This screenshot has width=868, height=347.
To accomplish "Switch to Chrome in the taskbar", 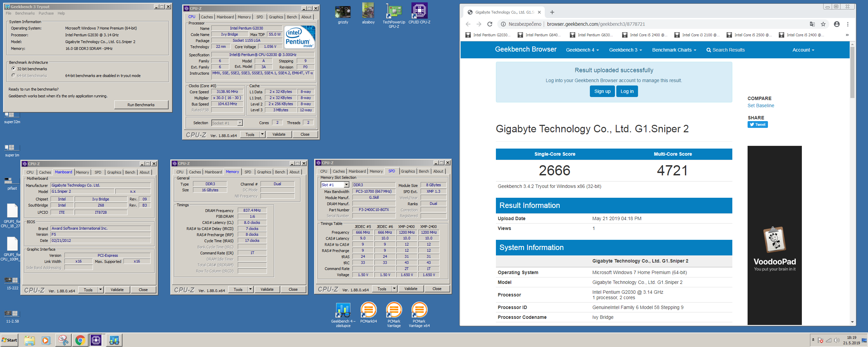I will click(x=80, y=340).
